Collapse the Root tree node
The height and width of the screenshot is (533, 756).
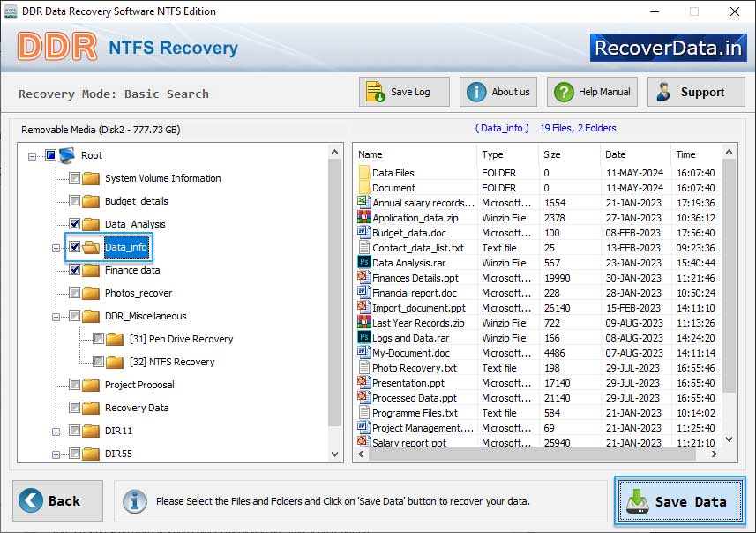(x=32, y=156)
